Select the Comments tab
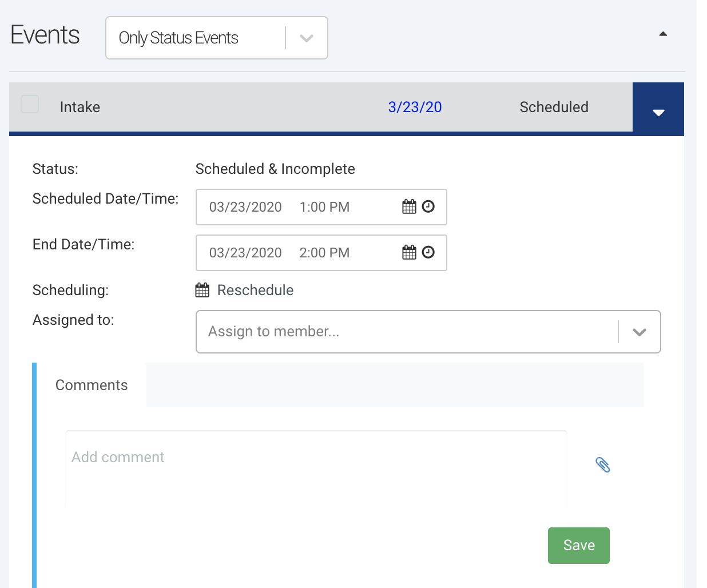This screenshot has width=707, height=588. coord(92,385)
